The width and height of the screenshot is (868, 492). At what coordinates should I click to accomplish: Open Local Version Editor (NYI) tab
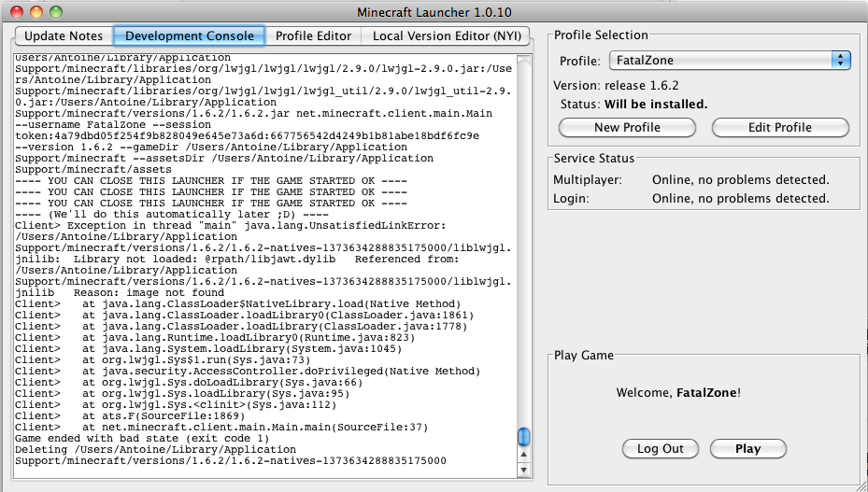coord(447,36)
